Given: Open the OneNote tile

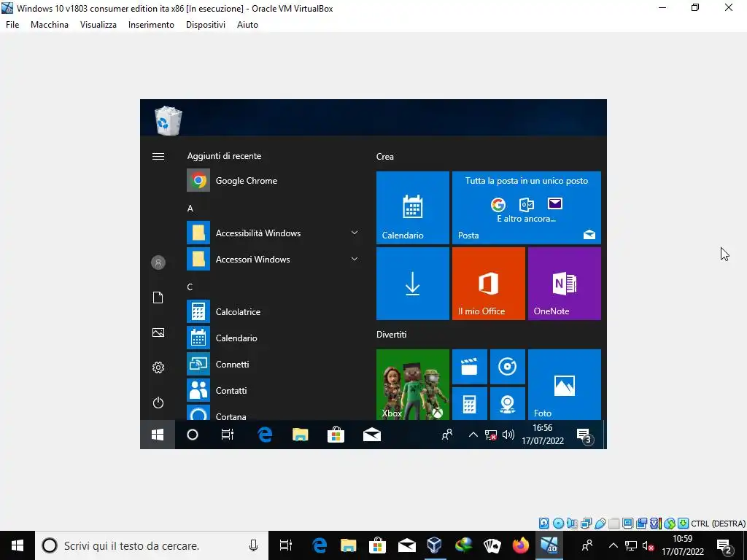Looking at the screenshot, I should [x=565, y=284].
